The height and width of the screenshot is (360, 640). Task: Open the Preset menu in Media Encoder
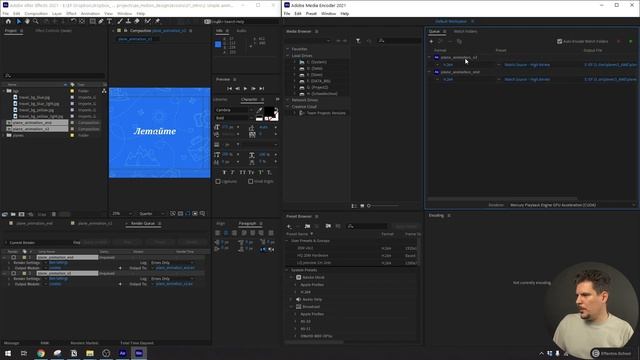click(x=311, y=13)
